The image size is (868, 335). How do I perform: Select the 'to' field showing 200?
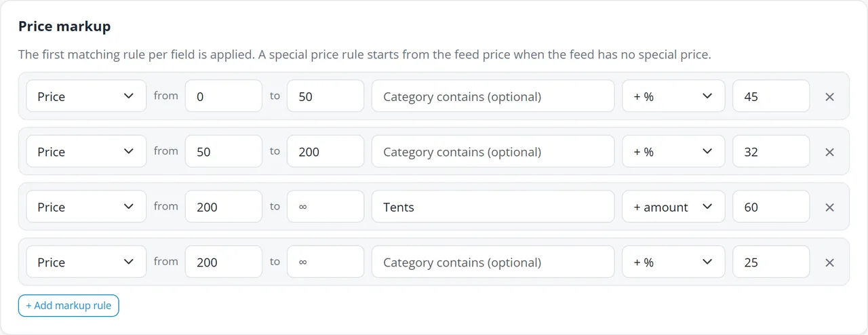click(325, 152)
